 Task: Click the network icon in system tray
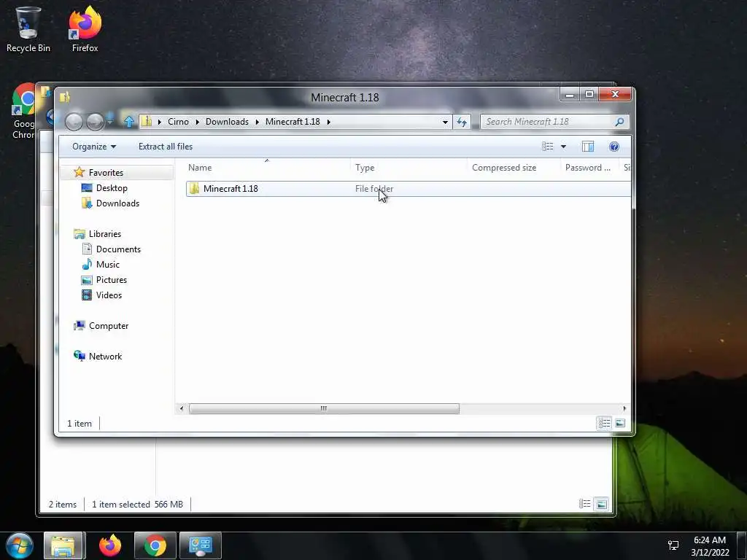[x=673, y=545]
